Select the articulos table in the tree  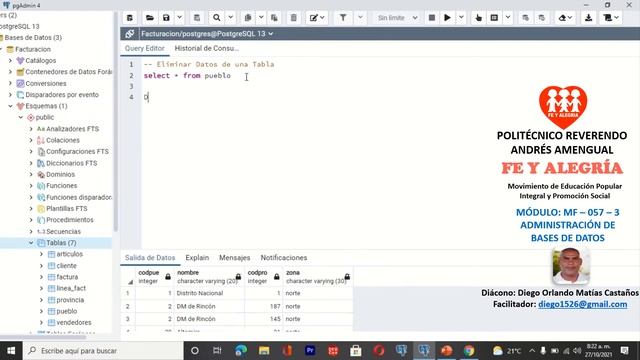click(69, 254)
